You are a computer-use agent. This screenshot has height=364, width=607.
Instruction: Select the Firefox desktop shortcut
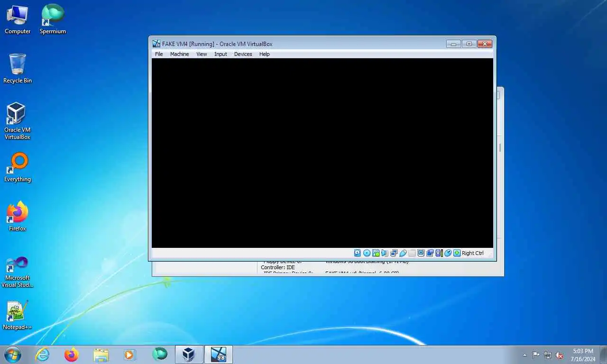pos(18,217)
